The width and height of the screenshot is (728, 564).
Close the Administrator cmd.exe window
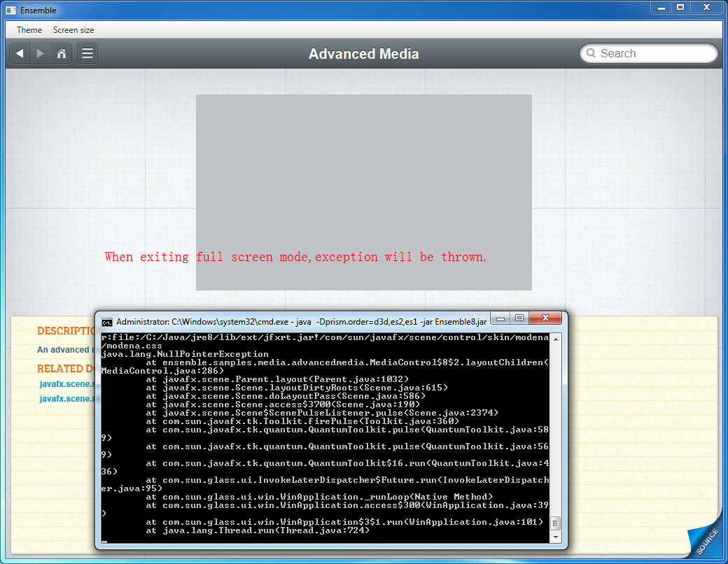pyautogui.click(x=546, y=318)
